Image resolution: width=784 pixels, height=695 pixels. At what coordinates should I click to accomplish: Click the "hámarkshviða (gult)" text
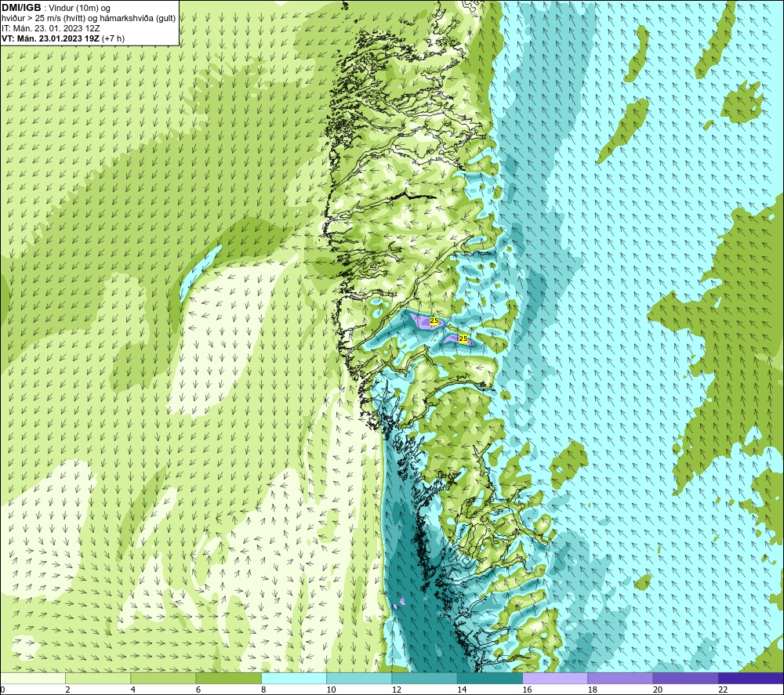[x=138, y=19]
